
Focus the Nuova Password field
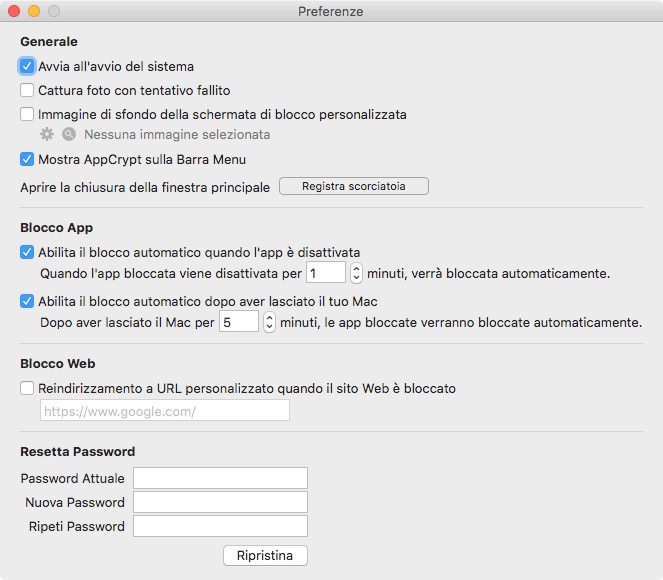pyautogui.click(x=220, y=502)
